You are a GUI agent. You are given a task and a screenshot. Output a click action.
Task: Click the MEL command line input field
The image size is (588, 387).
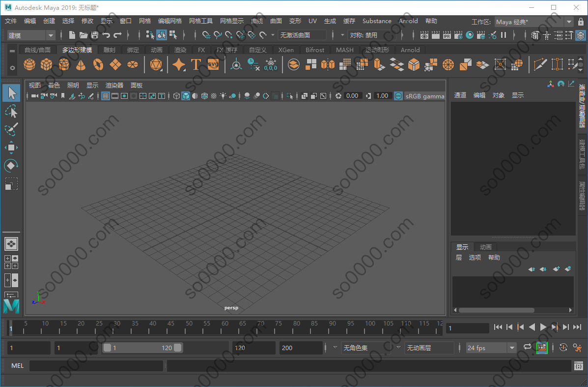click(96, 366)
